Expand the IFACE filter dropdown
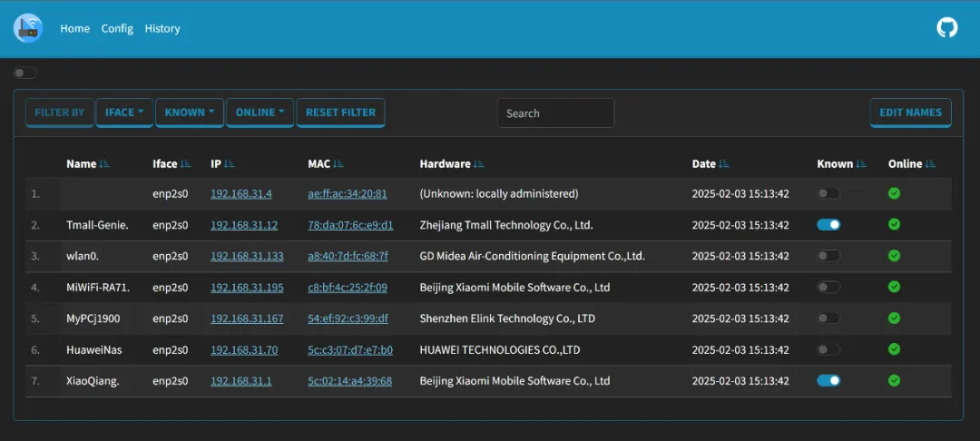Screen dimensions: 980x441 (x=124, y=113)
